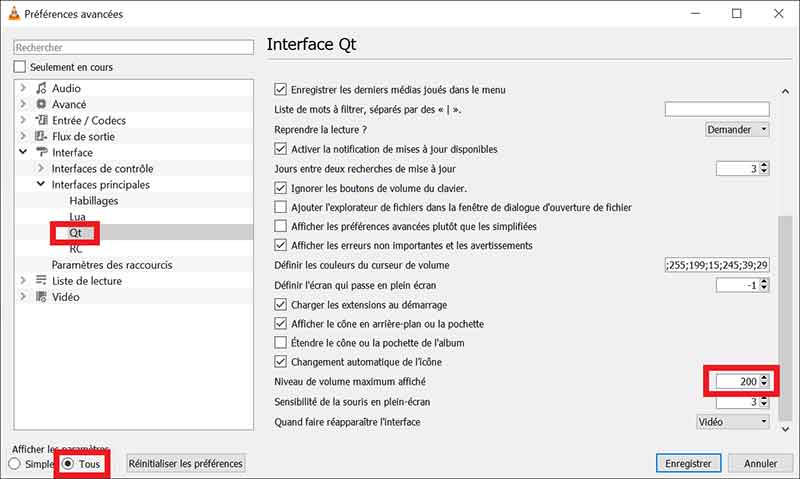This screenshot has height=479, width=800.
Task: Decrease Niveau de volume maximum affiché
Action: [x=764, y=385]
